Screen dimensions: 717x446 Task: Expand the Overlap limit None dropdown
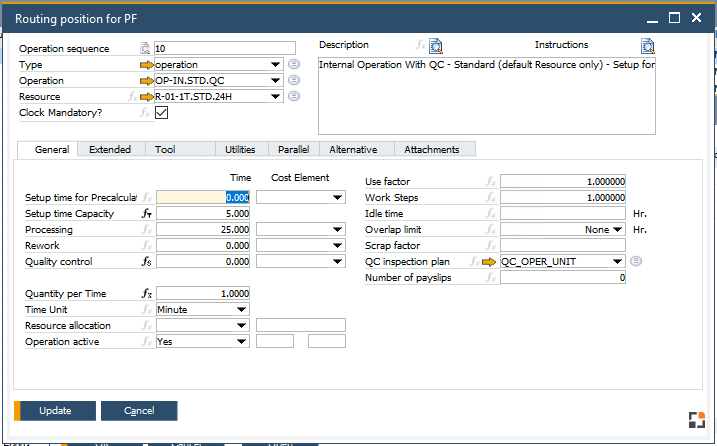point(617,230)
